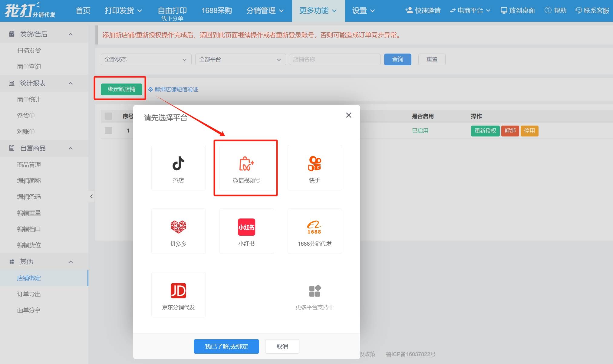Click the green 重新授权 button
This screenshot has width=613, height=364.
coord(485,131)
